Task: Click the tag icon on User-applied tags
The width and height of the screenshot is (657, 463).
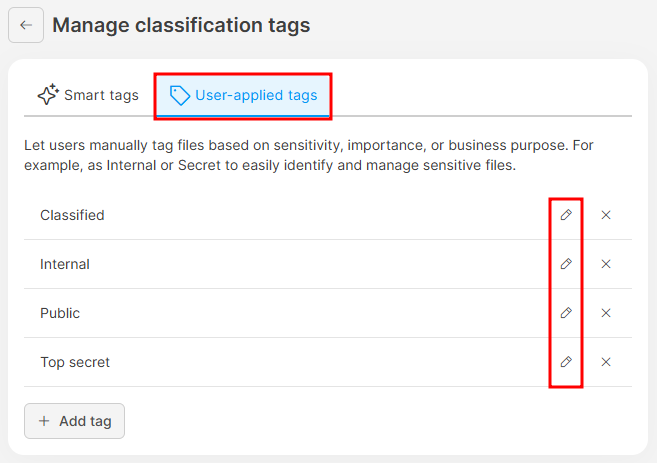Action: pos(180,96)
